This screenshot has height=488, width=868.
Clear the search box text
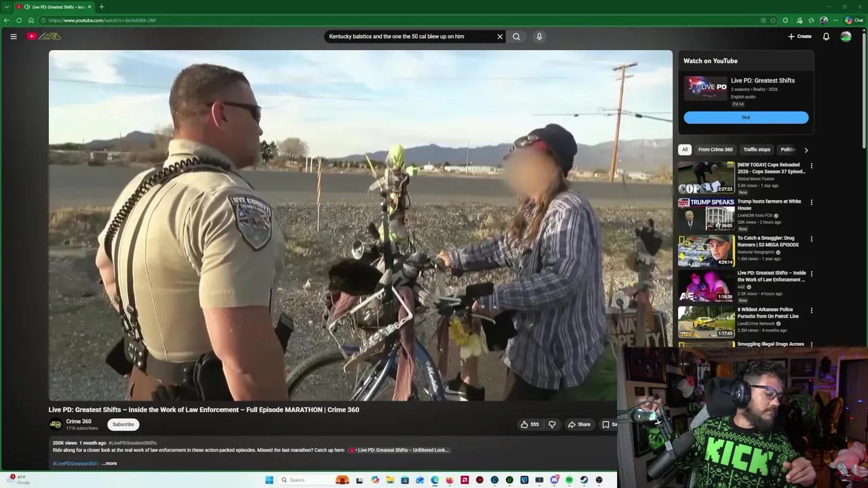pyautogui.click(x=500, y=37)
